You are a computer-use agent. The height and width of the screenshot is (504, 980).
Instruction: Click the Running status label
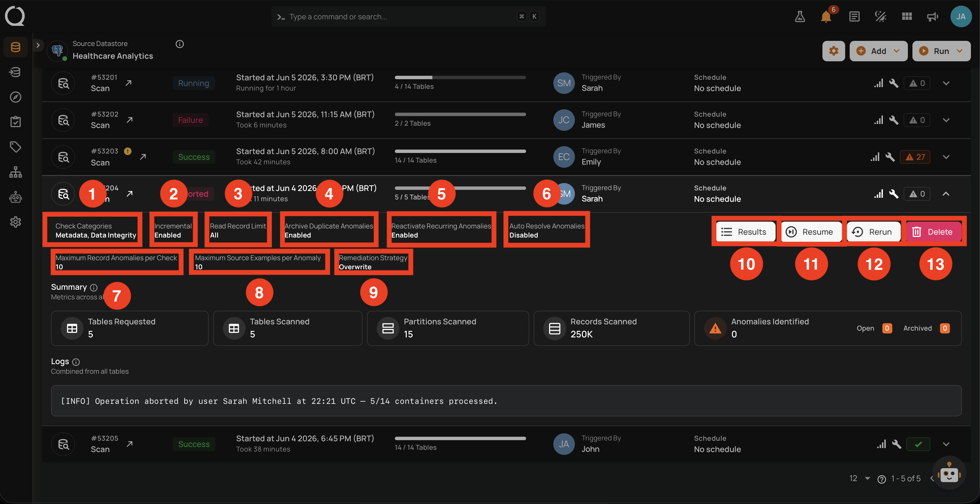point(193,83)
